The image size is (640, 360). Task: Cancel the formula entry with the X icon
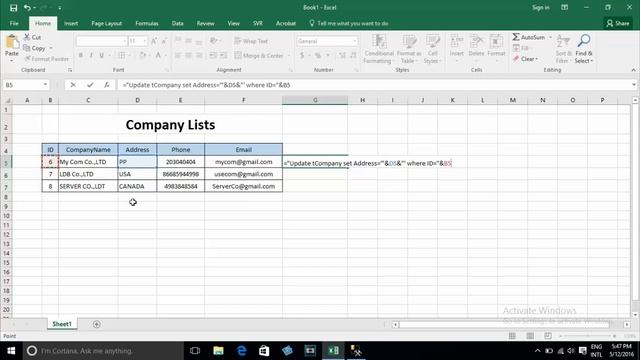[73, 85]
